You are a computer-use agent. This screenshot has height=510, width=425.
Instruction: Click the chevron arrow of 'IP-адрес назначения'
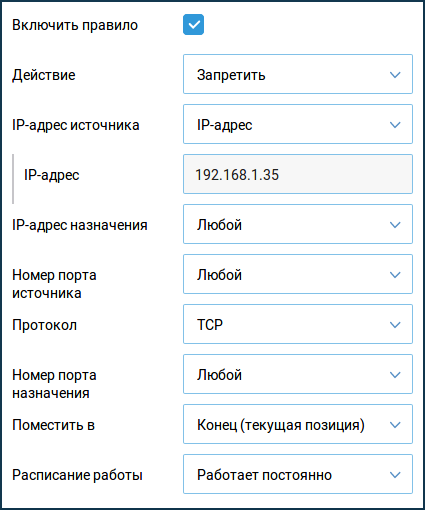pyautogui.click(x=395, y=225)
